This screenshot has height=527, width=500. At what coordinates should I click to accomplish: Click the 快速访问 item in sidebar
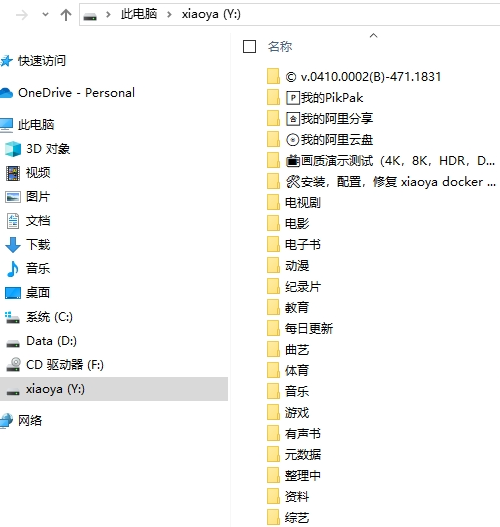click(x=42, y=61)
